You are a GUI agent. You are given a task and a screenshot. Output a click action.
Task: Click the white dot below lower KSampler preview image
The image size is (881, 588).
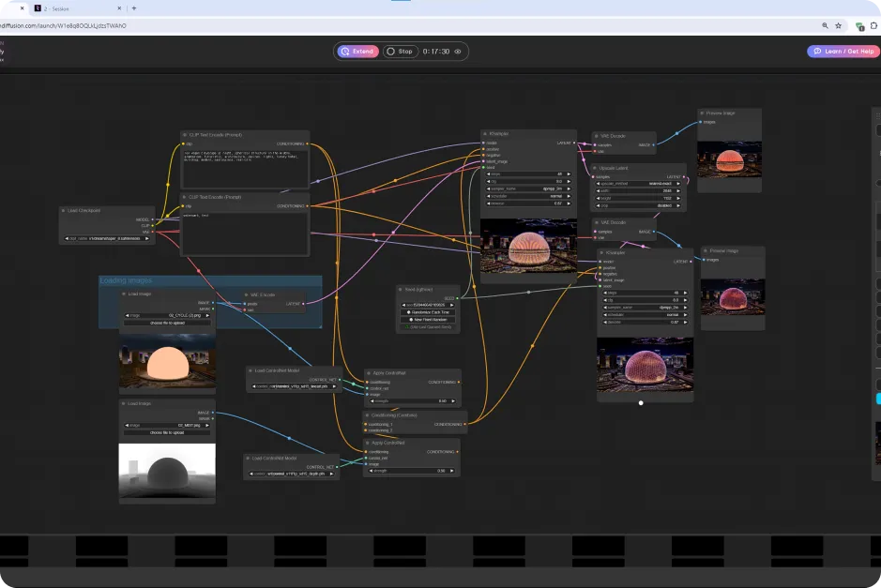click(x=641, y=402)
